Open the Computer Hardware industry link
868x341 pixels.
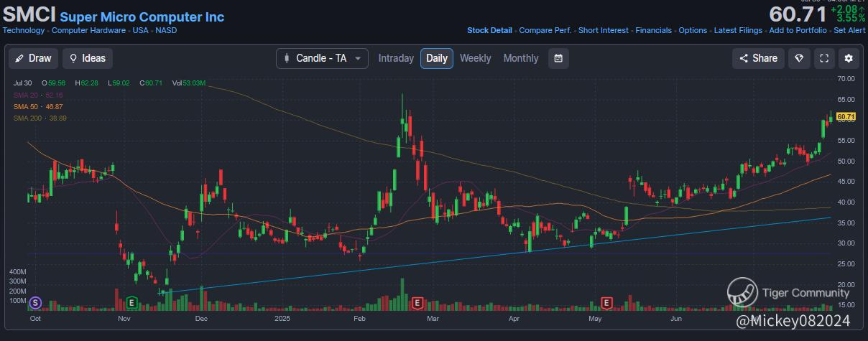pos(87,31)
